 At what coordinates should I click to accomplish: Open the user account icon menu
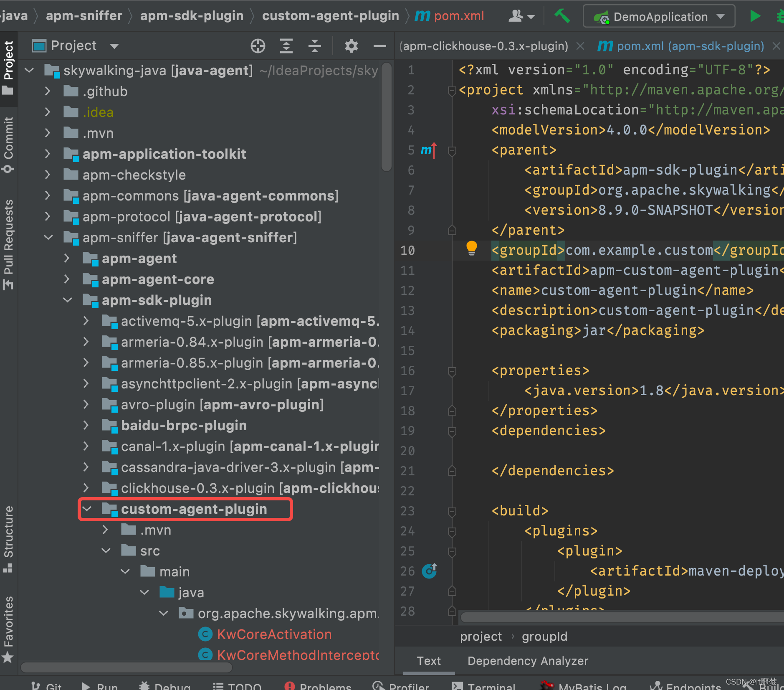[521, 16]
